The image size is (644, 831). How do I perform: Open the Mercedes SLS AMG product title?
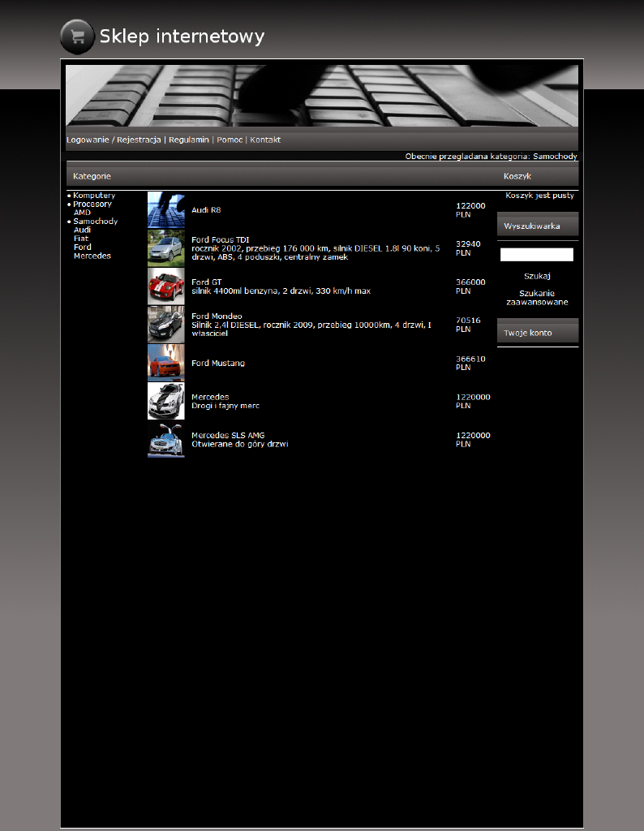(228, 435)
